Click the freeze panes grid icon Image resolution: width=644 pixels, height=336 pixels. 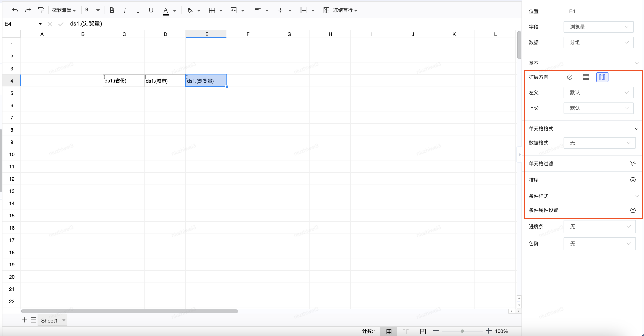[326, 10]
